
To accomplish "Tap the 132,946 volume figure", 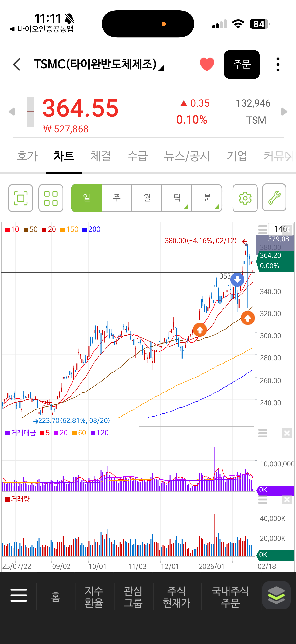I will pos(253,103).
